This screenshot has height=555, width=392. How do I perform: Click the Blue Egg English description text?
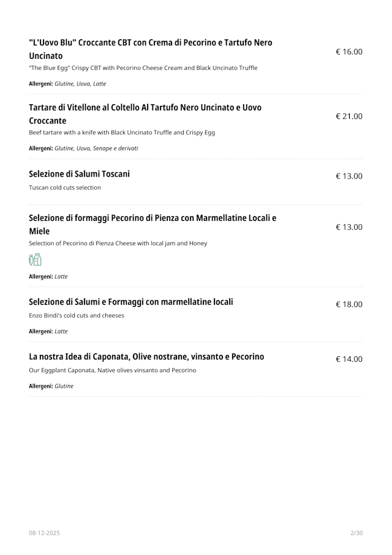(x=143, y=68)
